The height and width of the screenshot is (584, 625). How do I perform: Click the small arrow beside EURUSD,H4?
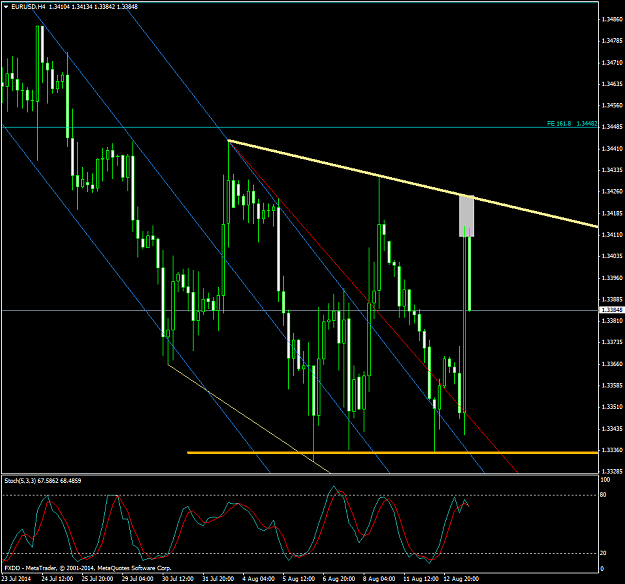point(6,7)
